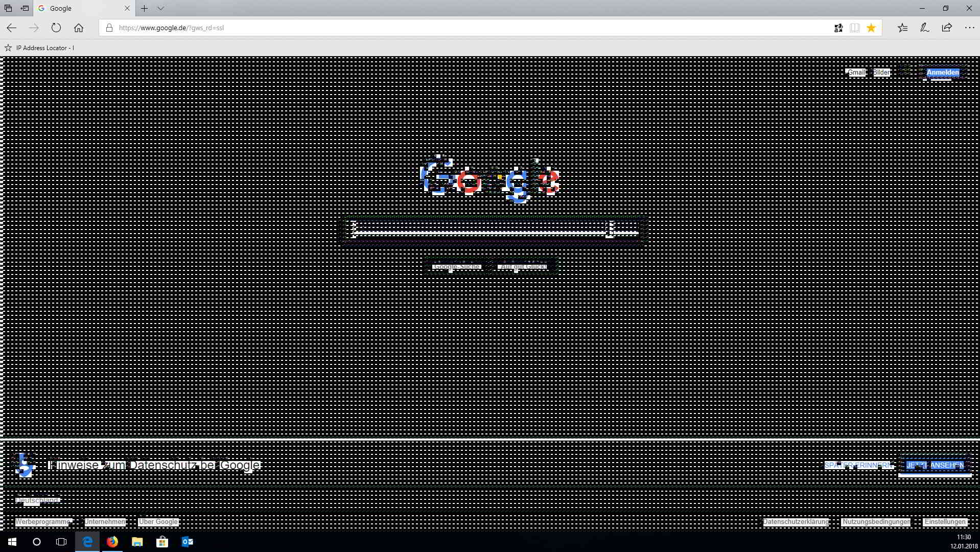Open the Über Google footer link
980x552 pixels.
coord(158,522)
